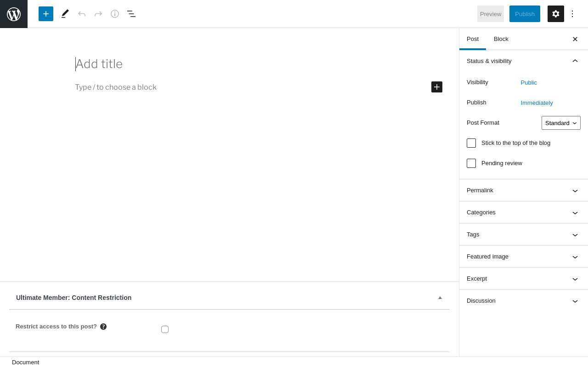The width and height of the screenshot is (588, 368).
Task: Open the block inserter plus button
Action: (46, 14)
